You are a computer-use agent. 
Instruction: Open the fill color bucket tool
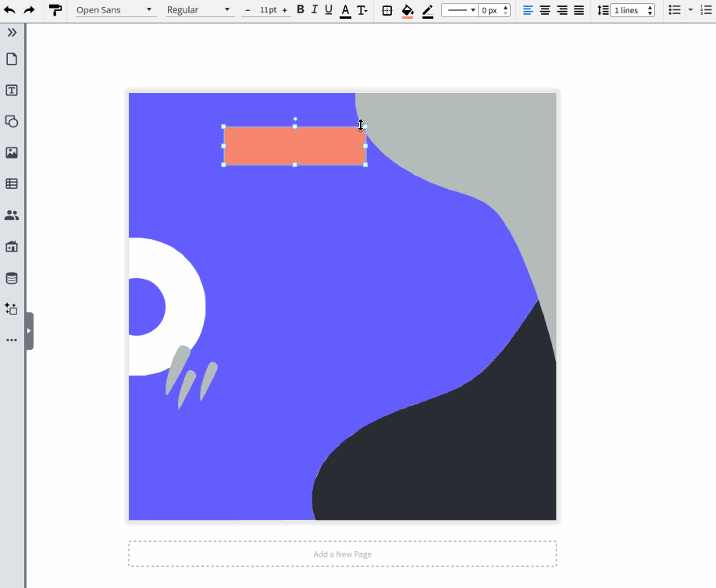pos(407,10)
